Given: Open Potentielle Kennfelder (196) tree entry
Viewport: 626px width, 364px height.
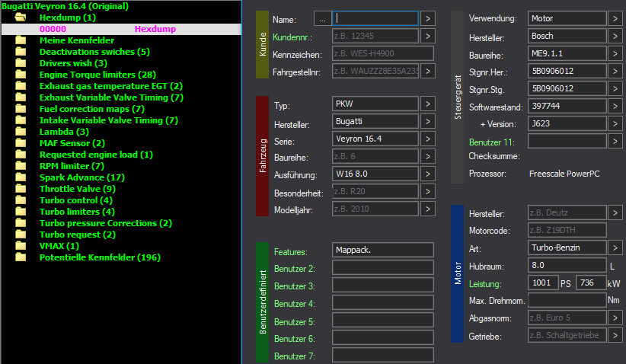Looking at the screenshot, I should tap(100, 257).
